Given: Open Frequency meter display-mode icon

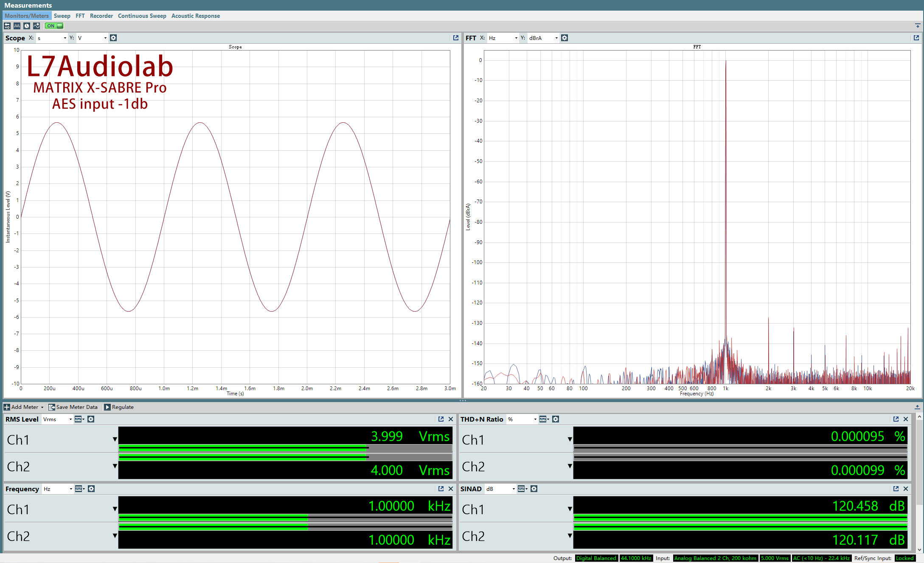Looking at the screenshot, I should (x=80, y=489).
